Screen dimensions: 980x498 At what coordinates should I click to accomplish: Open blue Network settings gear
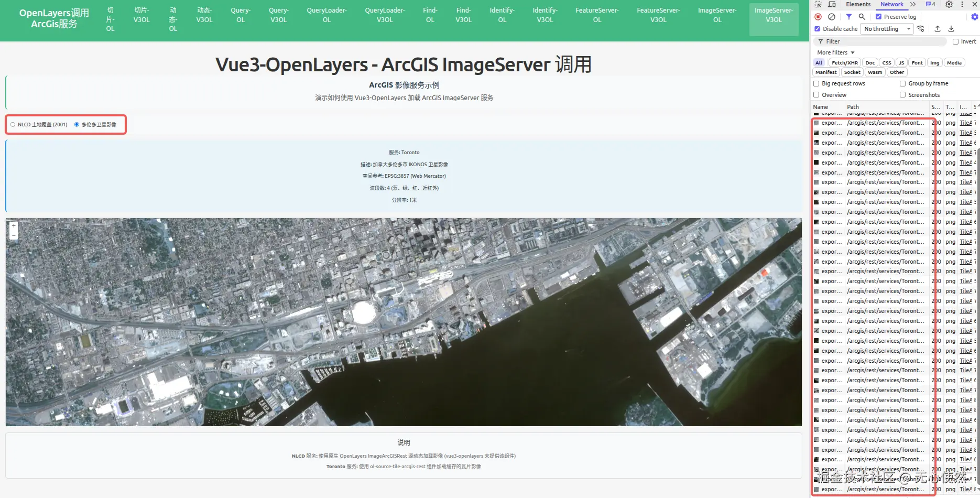(975, 17)
